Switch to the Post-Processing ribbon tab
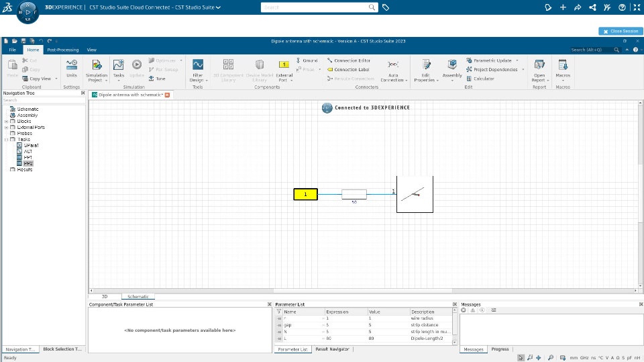This screenshot has width=644, height=362. (x=62, y=50)
